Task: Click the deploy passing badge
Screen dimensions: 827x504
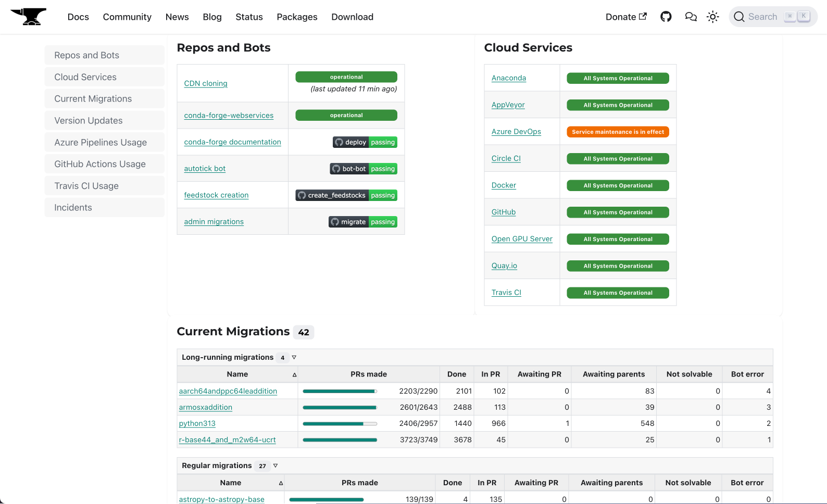Action: 365,142
